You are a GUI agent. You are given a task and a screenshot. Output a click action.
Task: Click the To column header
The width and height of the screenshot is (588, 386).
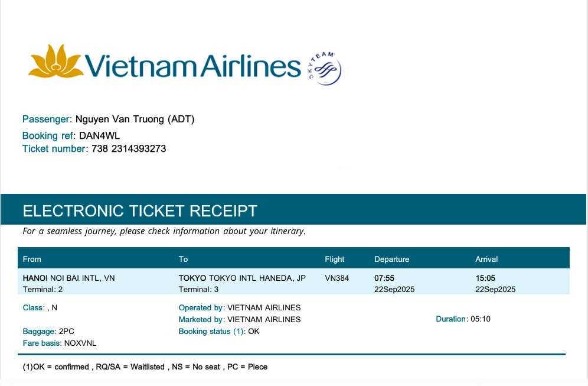click(x=183, y=260)
